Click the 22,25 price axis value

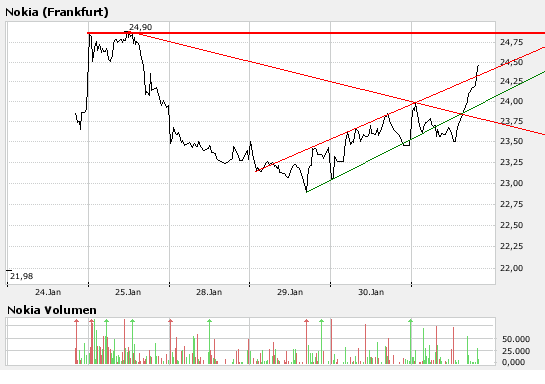(512, 246)
